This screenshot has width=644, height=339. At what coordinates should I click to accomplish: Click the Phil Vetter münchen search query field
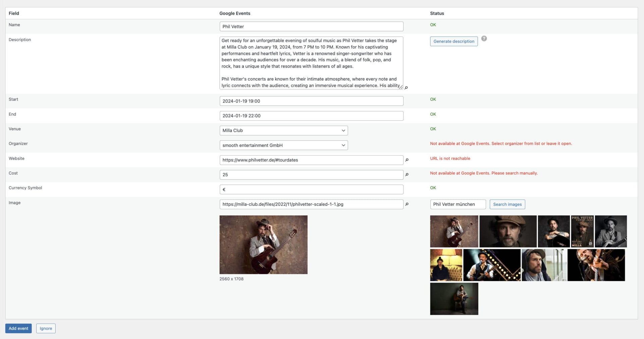458,204
